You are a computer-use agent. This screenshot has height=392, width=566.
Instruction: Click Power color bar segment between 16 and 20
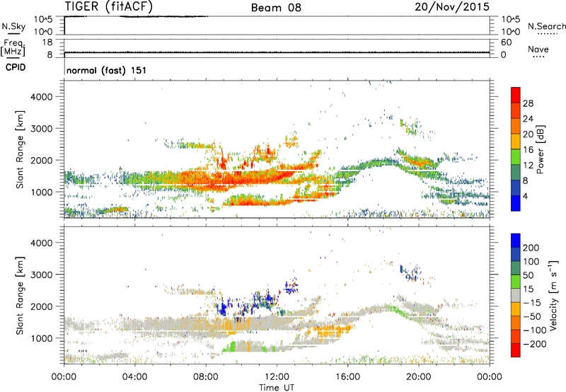tap(516, 142)
